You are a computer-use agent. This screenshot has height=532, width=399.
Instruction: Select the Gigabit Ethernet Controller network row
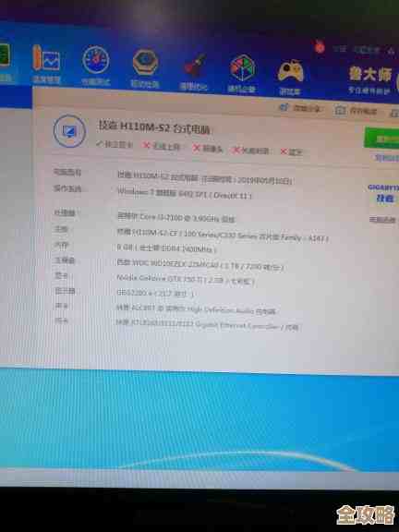coord(207,325)
